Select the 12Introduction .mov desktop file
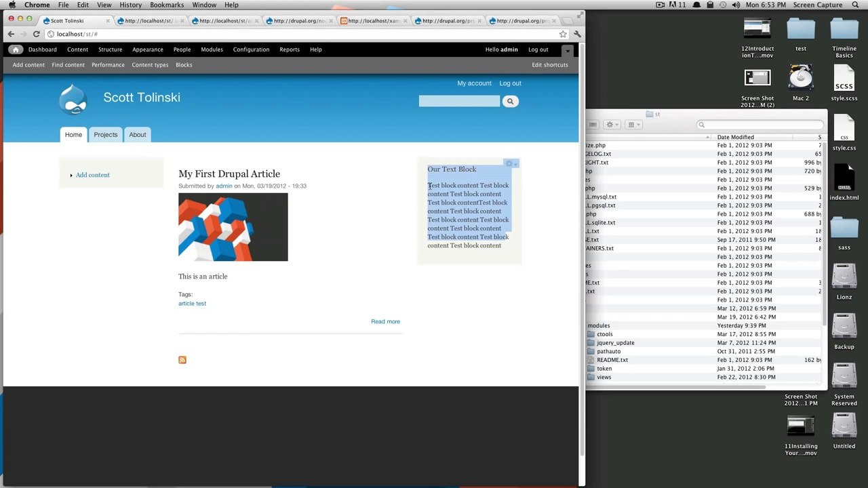The height and width of the screenshot is (488, 868). point(757,39)
